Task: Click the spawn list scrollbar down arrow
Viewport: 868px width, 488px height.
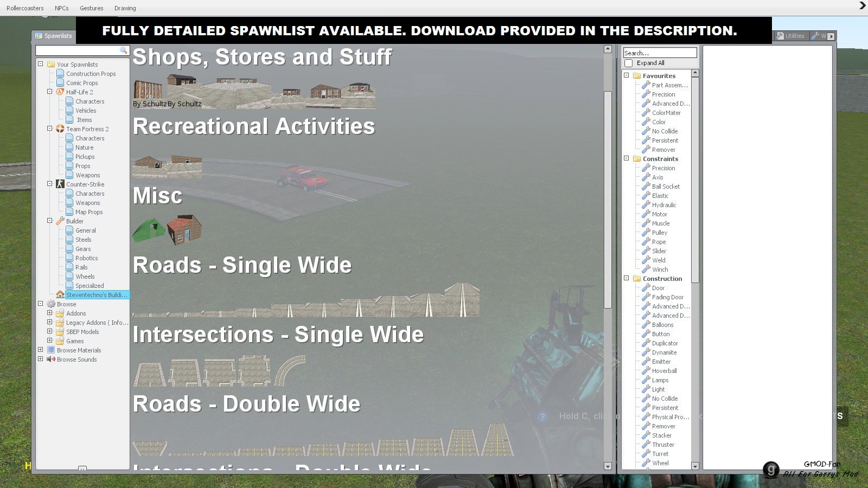Action: [608, 466]
